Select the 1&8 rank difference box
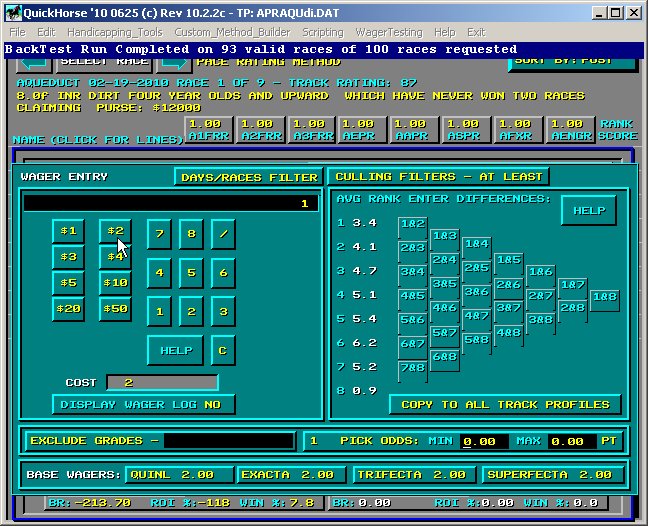Screen dimensions: 648x526 click(604, 297)
